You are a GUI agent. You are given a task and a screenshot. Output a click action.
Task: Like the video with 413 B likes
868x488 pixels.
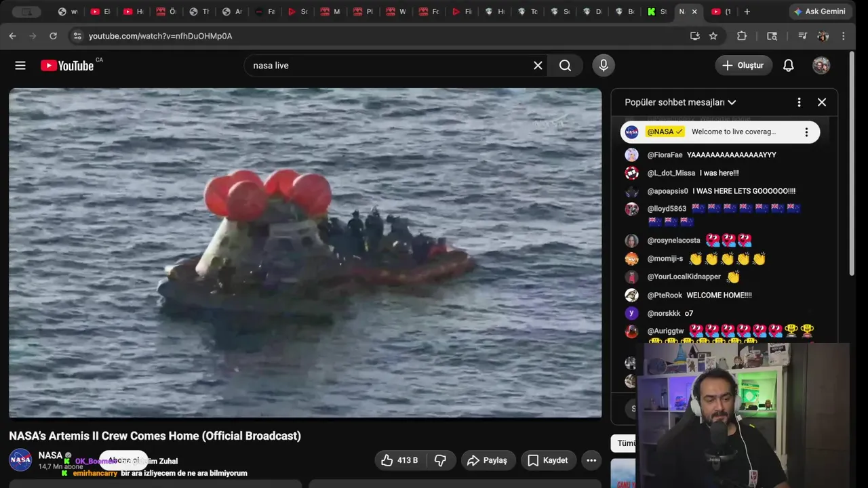click(399, 460)
